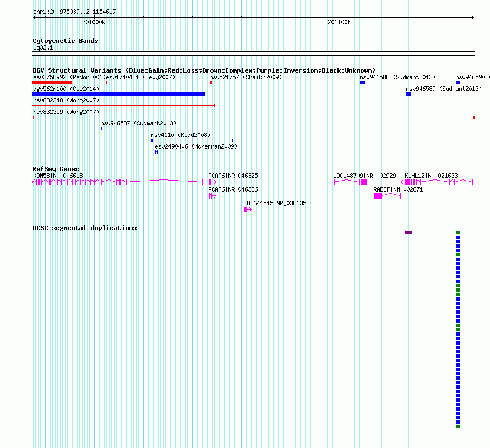Select the full-width red nsv832359 loss line
This screenshot has width=490, height=448.
[253, 117]
